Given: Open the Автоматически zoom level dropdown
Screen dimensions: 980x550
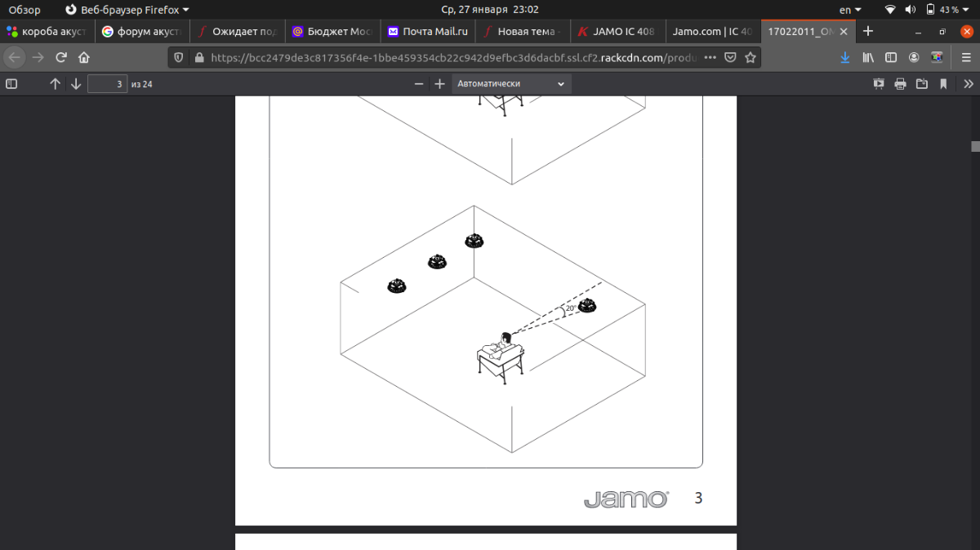Looking at the screenshot, I should point(511,84).
